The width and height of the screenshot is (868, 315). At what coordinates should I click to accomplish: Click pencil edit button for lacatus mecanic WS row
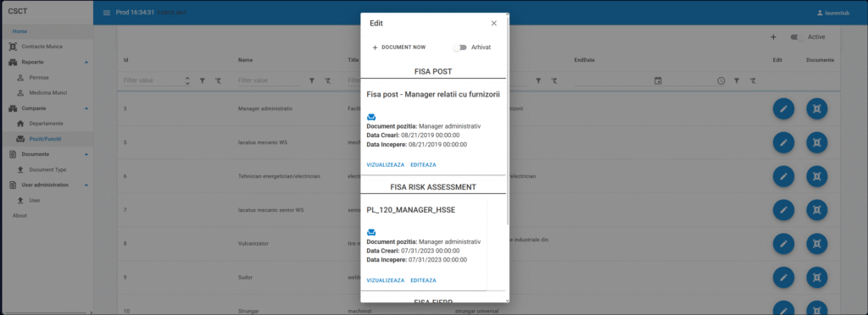coord(783,142)
